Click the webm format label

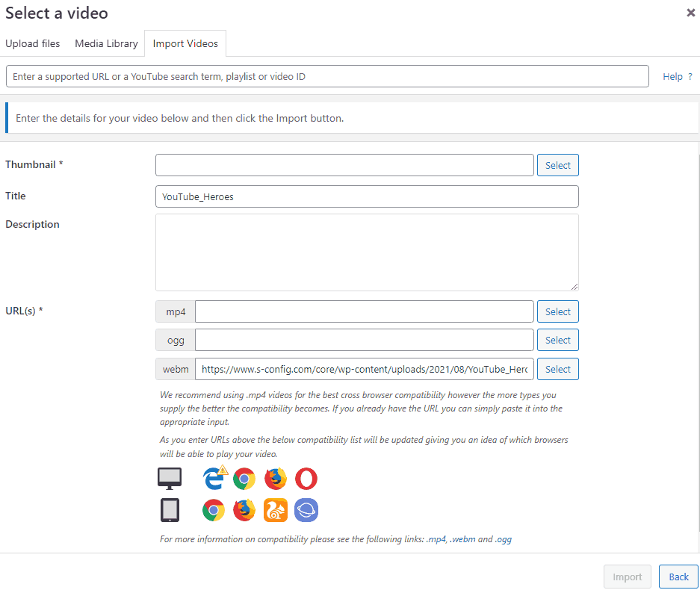click(176, 369)
